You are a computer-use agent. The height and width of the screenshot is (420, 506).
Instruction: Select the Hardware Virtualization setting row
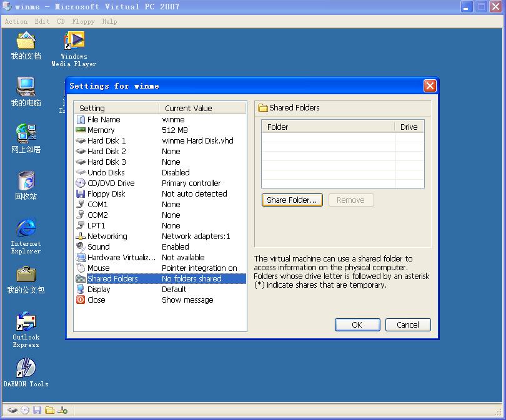point(161,258)
